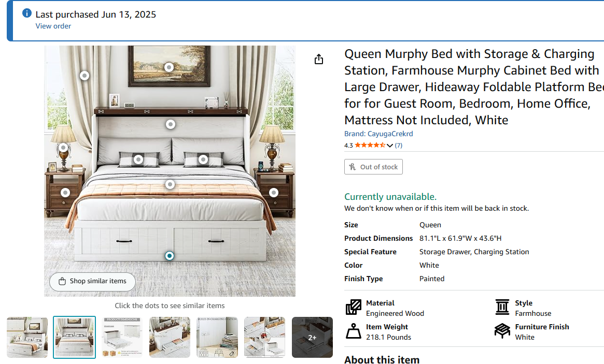
Task: Toggle the similar-items dot on the drawer
Action: click(170, 255)
